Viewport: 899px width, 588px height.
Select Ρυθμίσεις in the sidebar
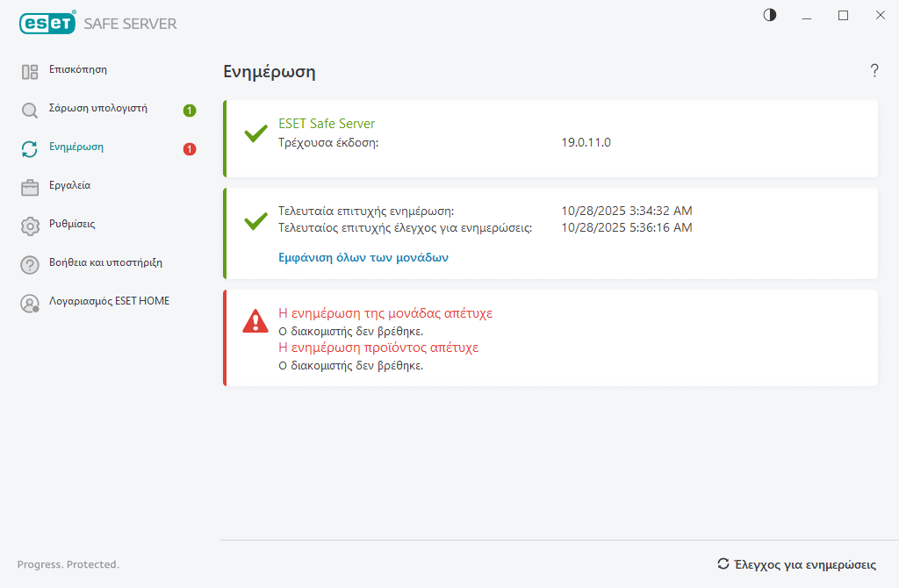(72, 224)
